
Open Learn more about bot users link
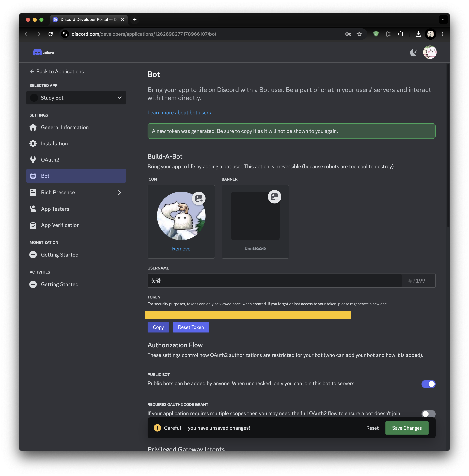coord(179,113)
